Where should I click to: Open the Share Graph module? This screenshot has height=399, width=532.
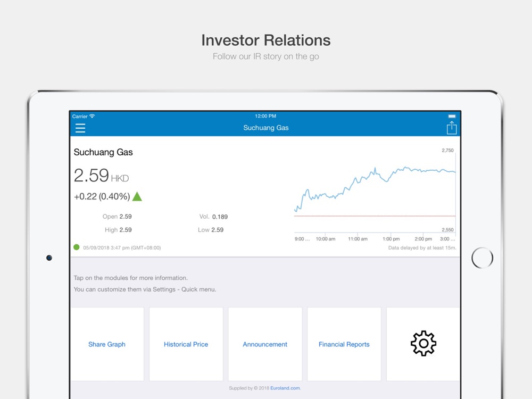(x=107, y=344)
